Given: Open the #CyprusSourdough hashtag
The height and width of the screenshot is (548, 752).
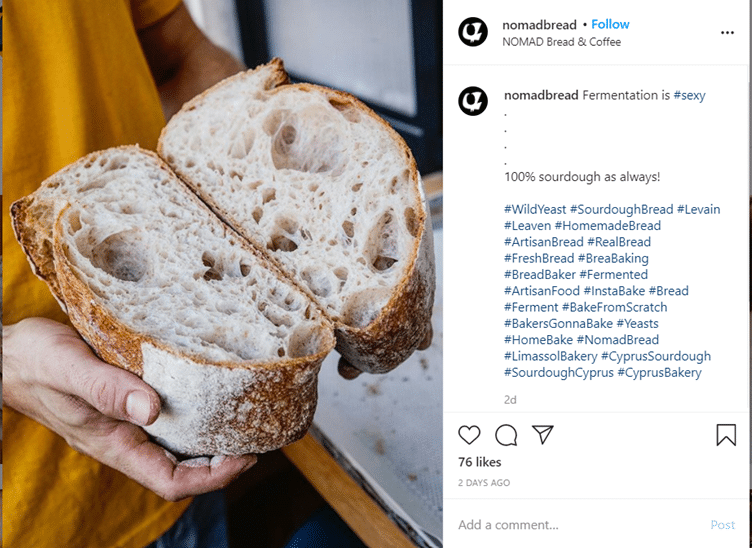Looking at the screenshot, I should coord(656,356).
